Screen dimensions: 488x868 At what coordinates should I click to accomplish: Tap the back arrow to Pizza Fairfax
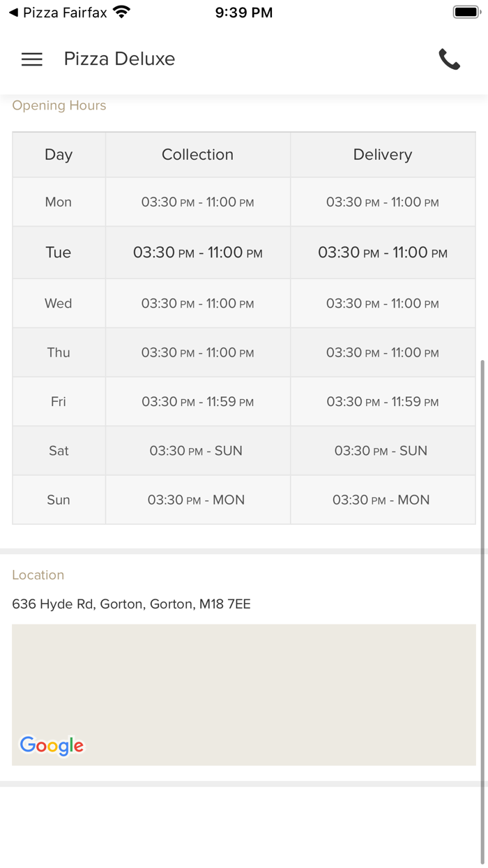(x=13, y=13)
